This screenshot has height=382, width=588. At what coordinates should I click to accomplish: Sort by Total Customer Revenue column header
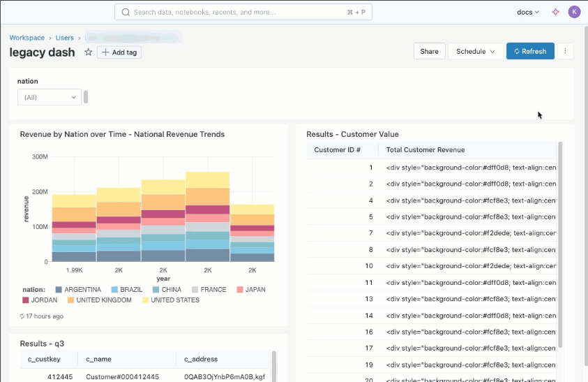pos(425,149)
